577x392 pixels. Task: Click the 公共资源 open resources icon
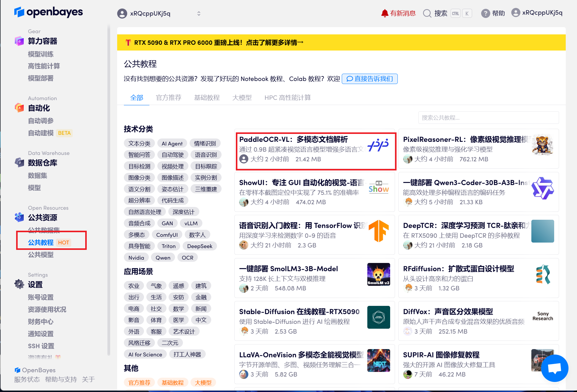pos(19,217)
